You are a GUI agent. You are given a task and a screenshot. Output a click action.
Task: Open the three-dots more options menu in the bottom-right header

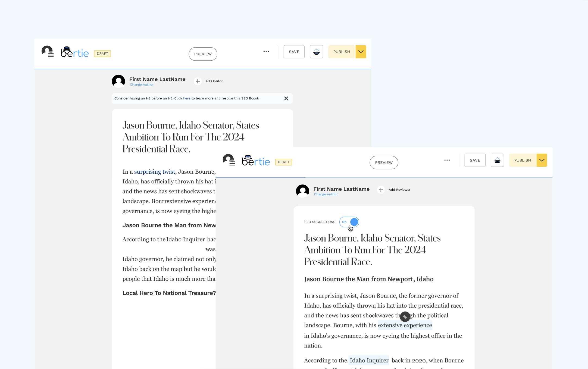tap(447, 160)
